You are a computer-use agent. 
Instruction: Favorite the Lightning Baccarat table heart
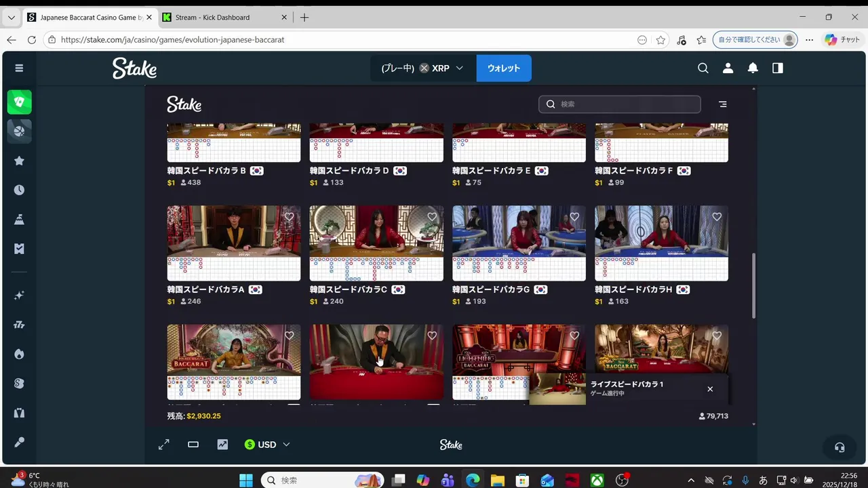coord(574,335)
